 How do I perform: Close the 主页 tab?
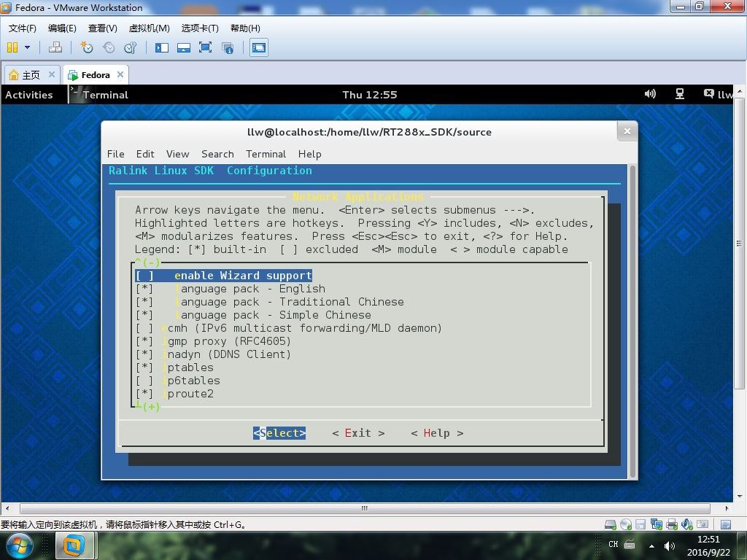click(52, 74)
